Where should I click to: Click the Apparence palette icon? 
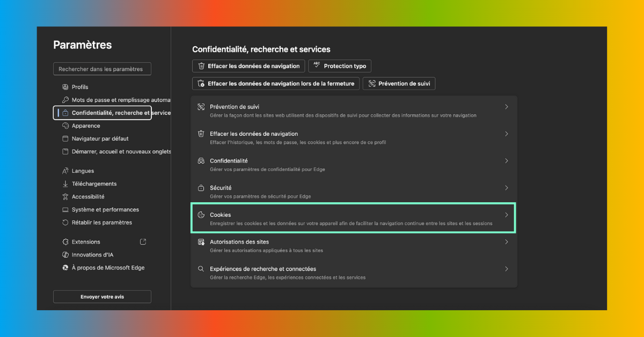pos(65,126)
